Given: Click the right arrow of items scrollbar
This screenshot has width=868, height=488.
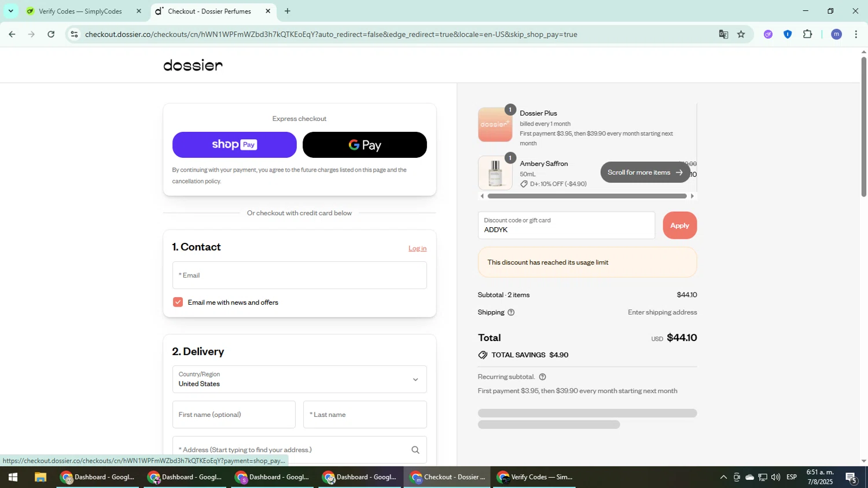Looking at the screenshot, I should coord(692,196).
